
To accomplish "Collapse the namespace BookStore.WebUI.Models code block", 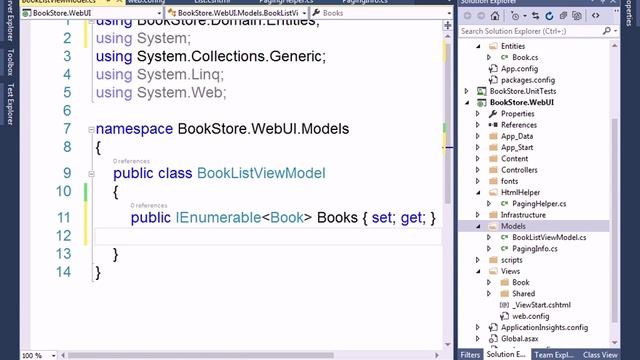I will point(91,130).
